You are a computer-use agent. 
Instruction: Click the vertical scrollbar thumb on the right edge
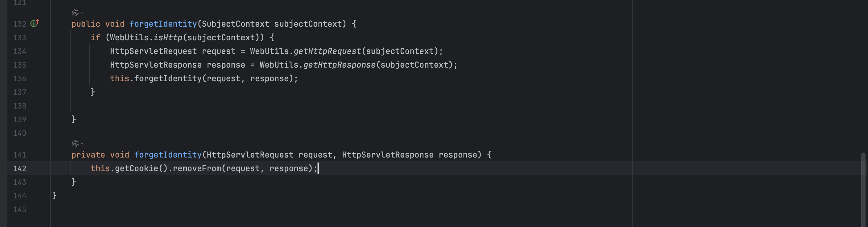tap(863, 189)
